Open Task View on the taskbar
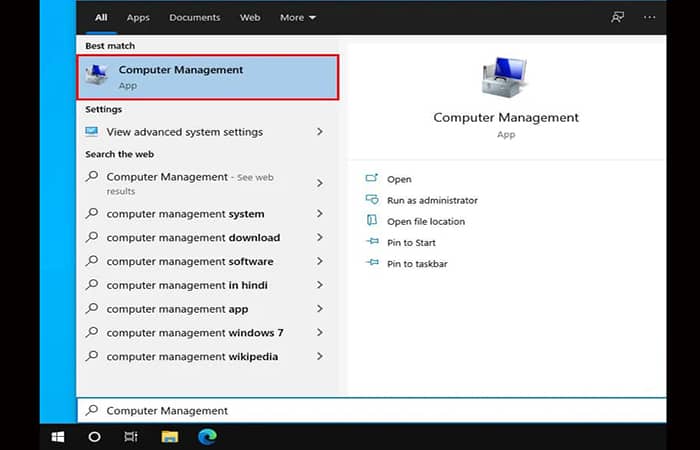 pos(131,437)
